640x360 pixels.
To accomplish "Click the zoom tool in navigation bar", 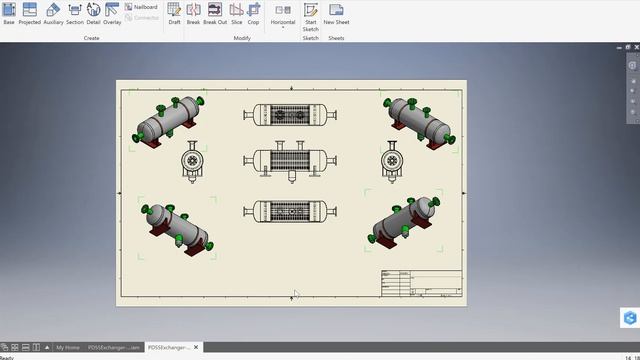I will click(633, 91).
